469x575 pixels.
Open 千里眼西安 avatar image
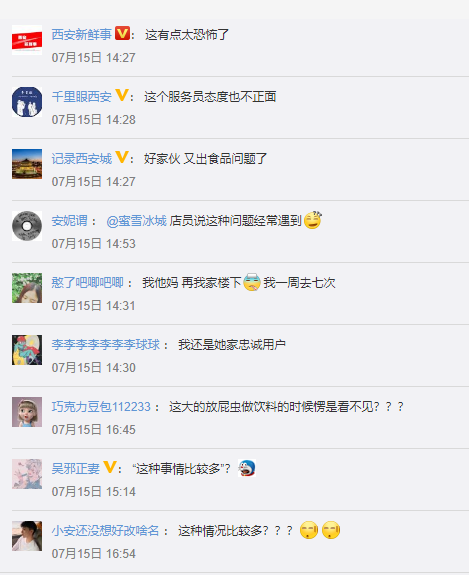pyautogui.click(x=27, y=102)
